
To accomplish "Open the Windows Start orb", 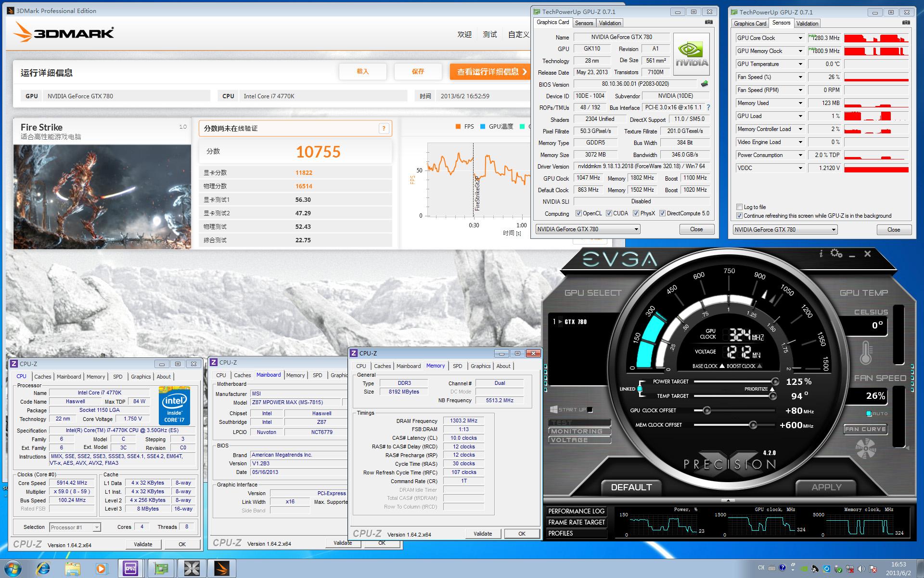I will click(12, 569).
